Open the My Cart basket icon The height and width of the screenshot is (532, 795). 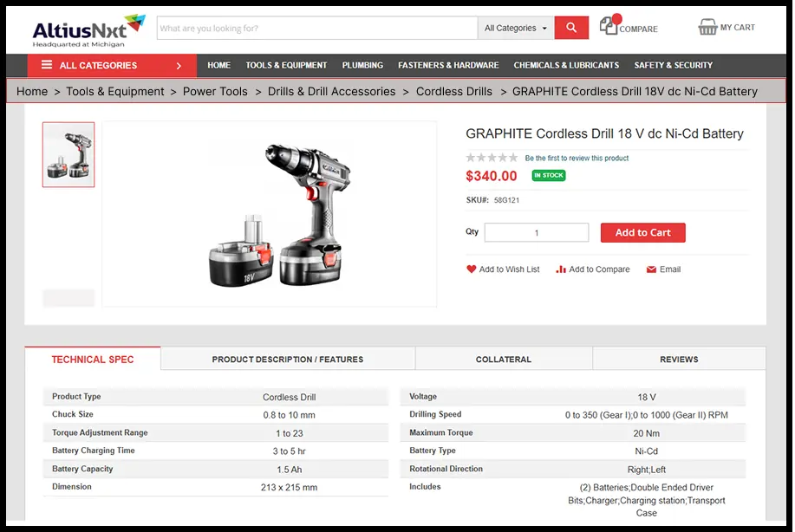click(x=708, y=26)
